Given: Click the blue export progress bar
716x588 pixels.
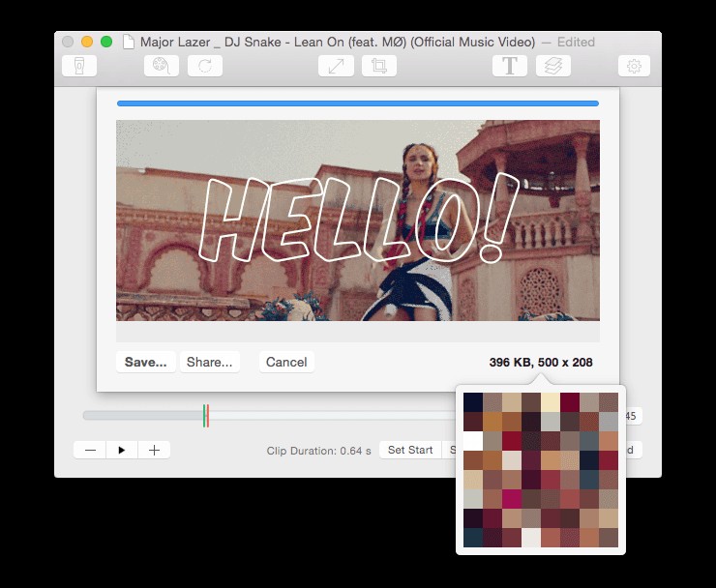Looking at the screenshot, I should coord(358,103).
